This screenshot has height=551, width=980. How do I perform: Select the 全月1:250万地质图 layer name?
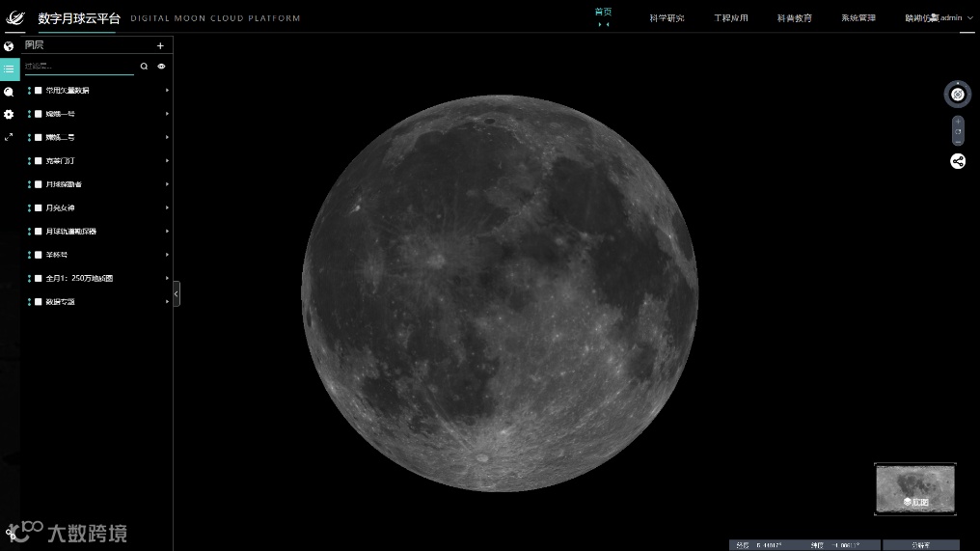click(79, 278)
